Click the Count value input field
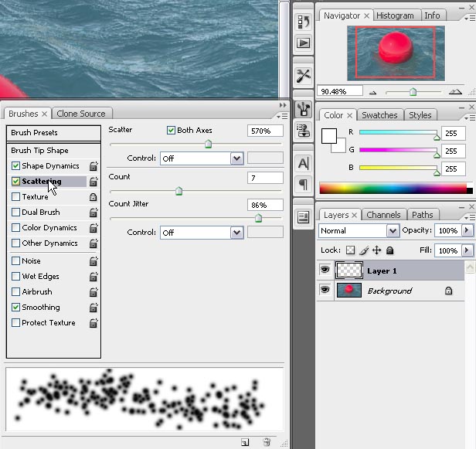476x449 pixels. [265, 178]
